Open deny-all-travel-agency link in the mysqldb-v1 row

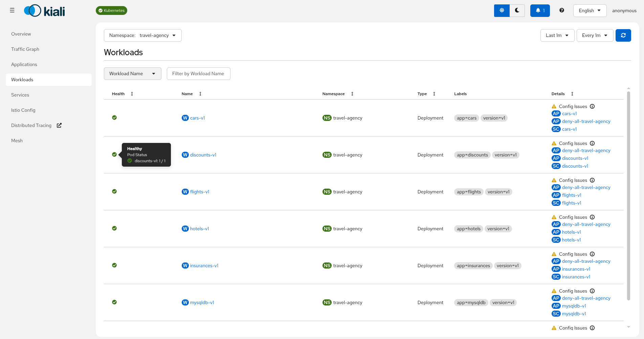pyautogui.click(x=586, y=298)
